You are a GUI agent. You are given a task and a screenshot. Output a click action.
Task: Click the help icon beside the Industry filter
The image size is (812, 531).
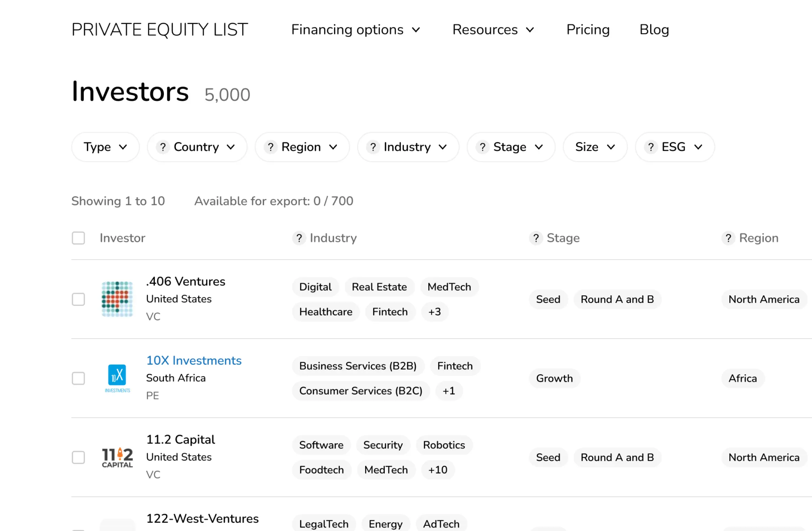point(373,147)
